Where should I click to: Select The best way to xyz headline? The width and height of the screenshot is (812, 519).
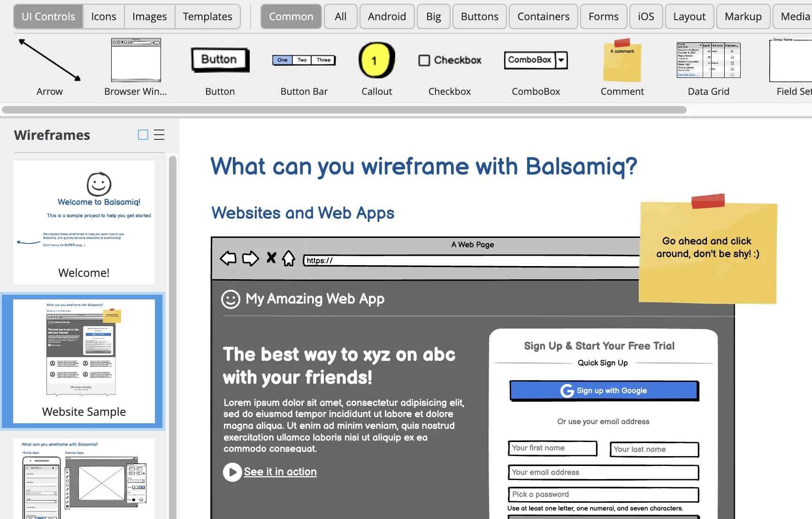click(339, 366)
